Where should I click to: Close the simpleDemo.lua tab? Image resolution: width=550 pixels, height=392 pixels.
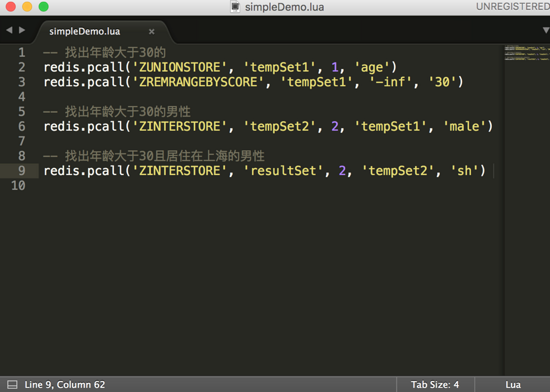pyautogui.click(x=152, y=32)
